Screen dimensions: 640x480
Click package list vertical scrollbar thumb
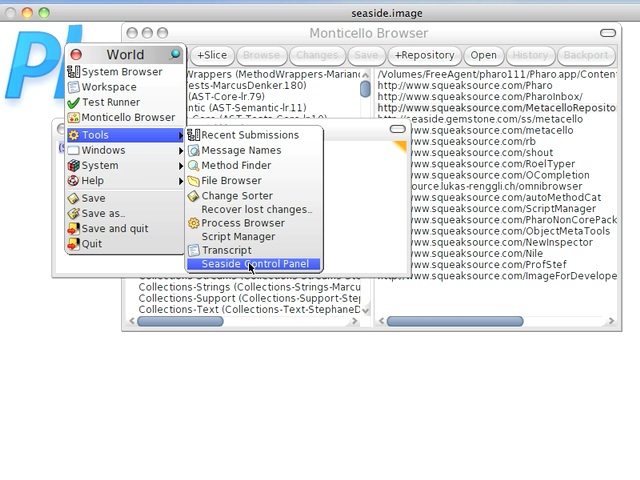pyautogui.click(x=365, y=89)
